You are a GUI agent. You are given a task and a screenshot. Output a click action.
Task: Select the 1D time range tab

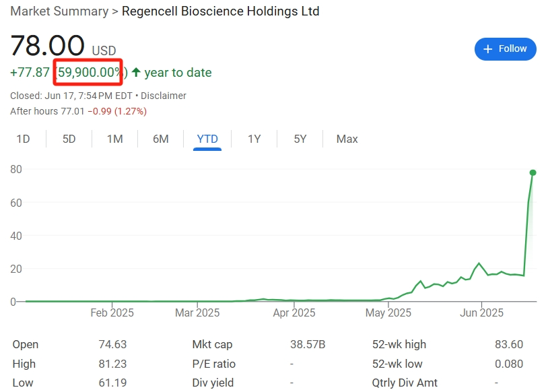(x=24, y=139)
